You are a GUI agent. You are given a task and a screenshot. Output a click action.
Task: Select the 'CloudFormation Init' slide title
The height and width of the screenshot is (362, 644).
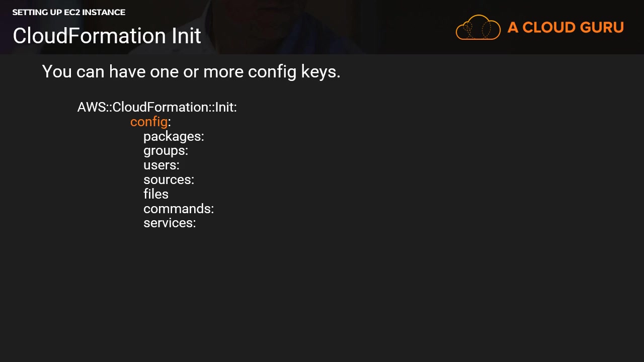(x=107, y=36)
